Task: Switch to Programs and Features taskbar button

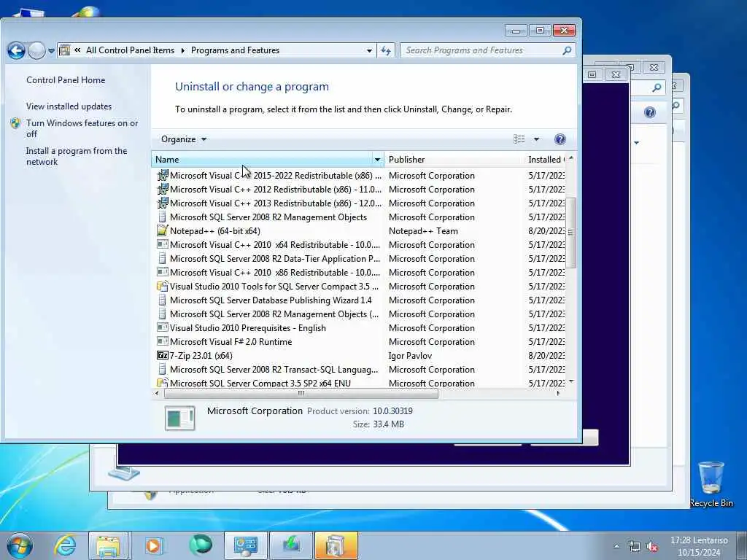Action: 336,545
